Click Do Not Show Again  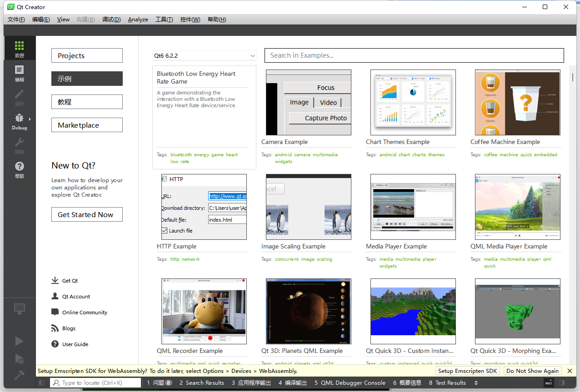coord(532,371)
